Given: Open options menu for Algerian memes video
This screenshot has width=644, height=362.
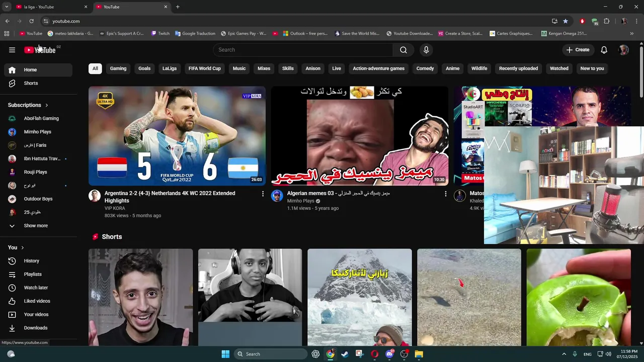Looking at the screenshot, I should 445,194.
